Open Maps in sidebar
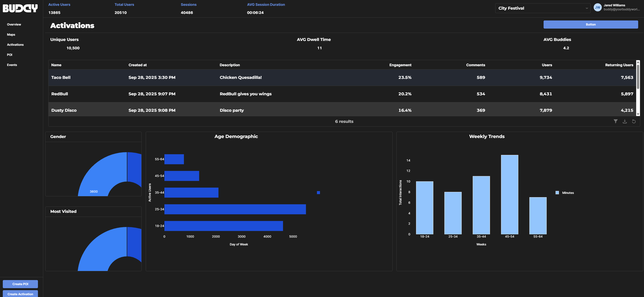 click(x=11, y=35)
